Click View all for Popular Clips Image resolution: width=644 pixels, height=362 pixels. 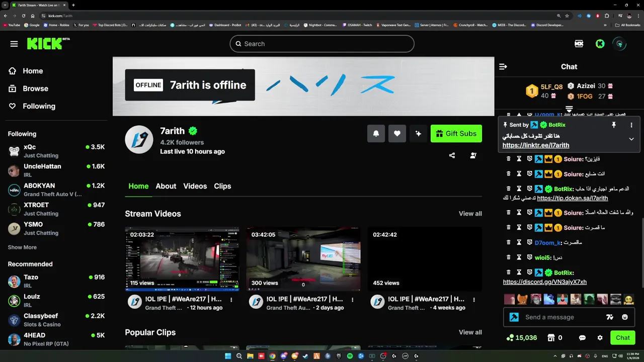pos(470,332)
